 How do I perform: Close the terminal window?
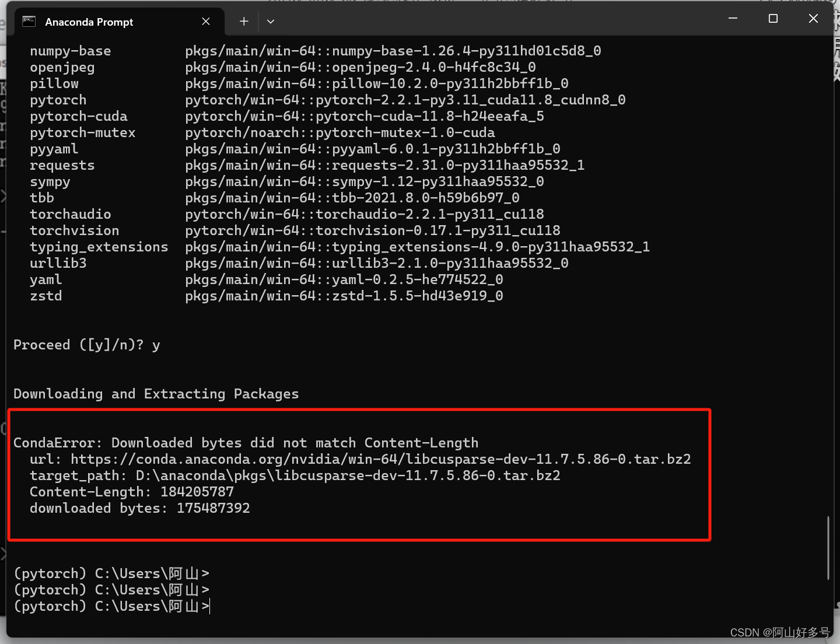(813, 19)
